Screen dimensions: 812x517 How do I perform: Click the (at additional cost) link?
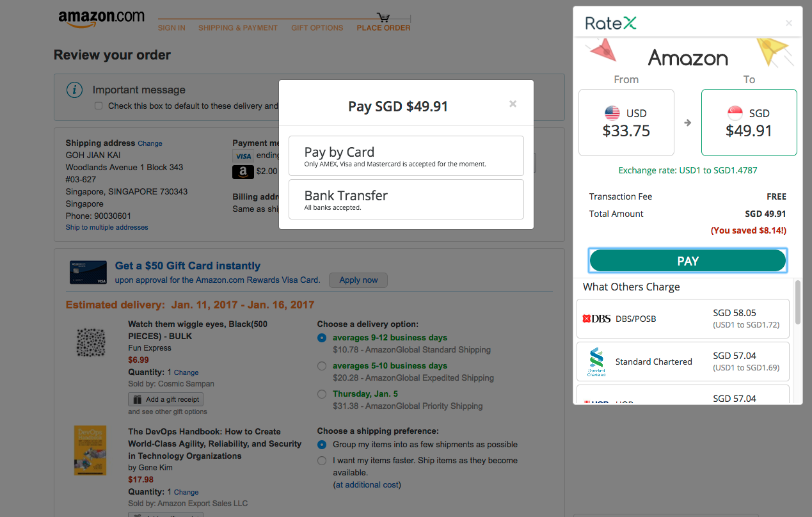367,485
